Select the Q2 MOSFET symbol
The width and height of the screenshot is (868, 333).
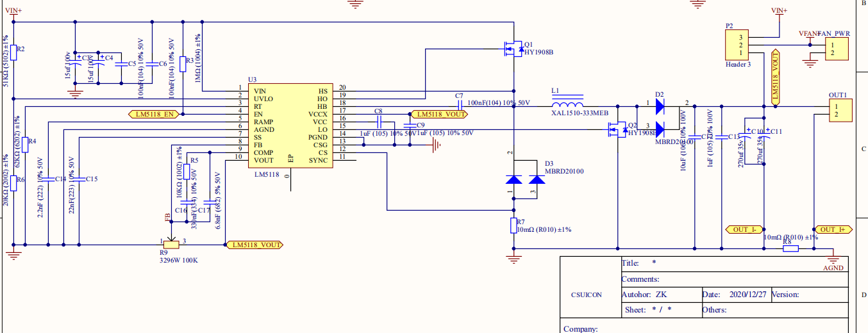(618, 130)
